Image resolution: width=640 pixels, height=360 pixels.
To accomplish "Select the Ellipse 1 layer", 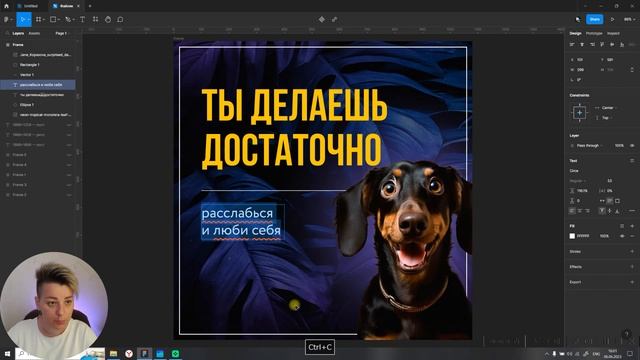I will 27,104.
